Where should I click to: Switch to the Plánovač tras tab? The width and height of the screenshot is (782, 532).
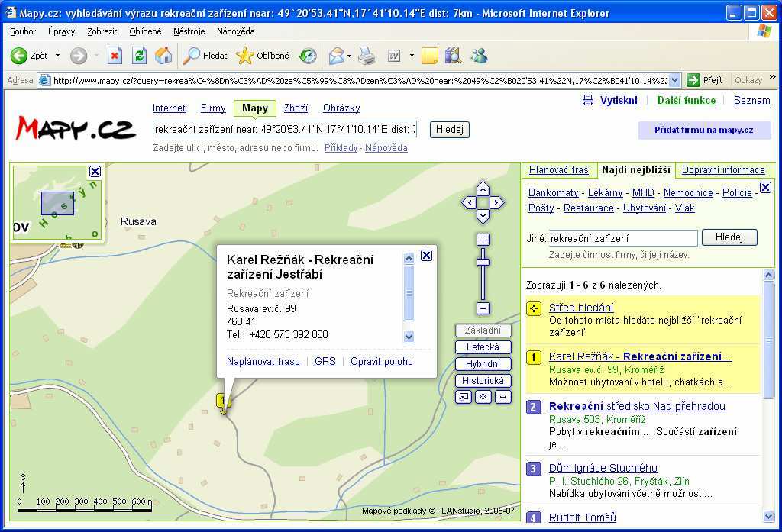point(558,170)
